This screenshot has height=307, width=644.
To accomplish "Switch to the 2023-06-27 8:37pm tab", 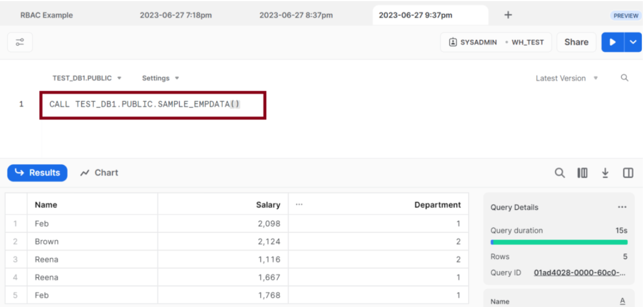I will (296, 15).
